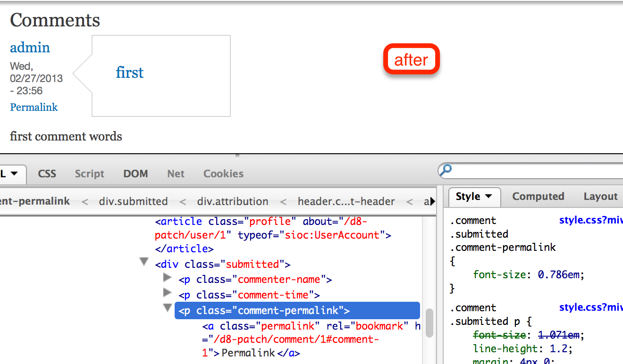
Task: Select div.submitted in the breadcrumb path
Action: pyautogui.click(x=134, y=201)
